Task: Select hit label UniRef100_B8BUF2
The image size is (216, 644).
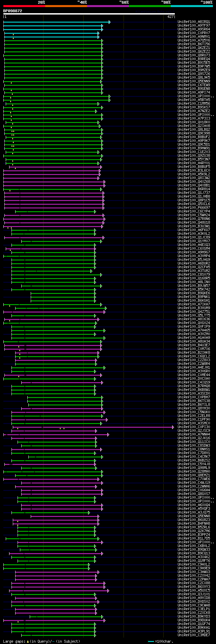Action: tap(194, 137)
